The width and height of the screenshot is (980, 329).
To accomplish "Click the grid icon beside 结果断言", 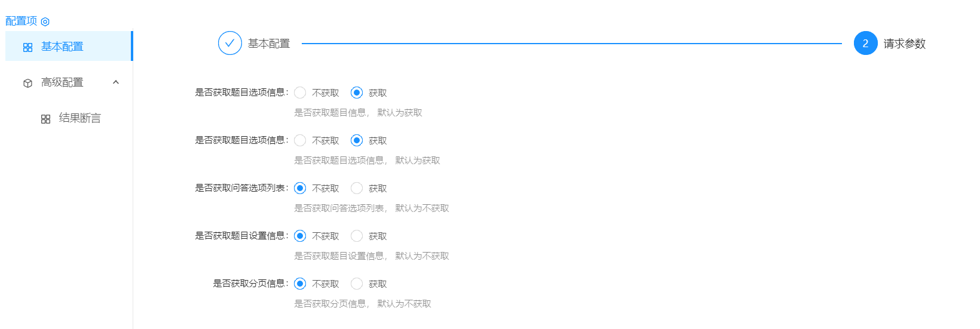I will 45,119.
